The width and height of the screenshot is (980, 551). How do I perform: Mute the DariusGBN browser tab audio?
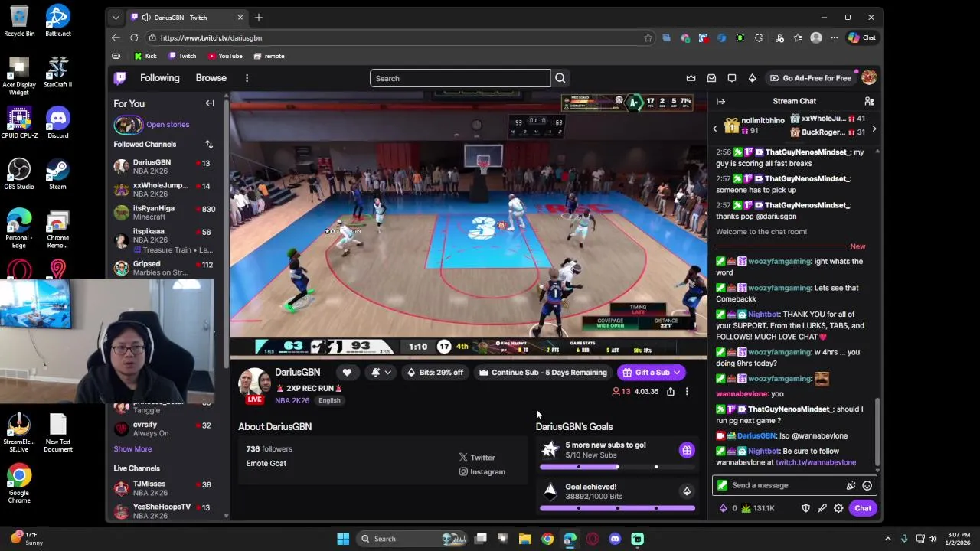point(145,18)
